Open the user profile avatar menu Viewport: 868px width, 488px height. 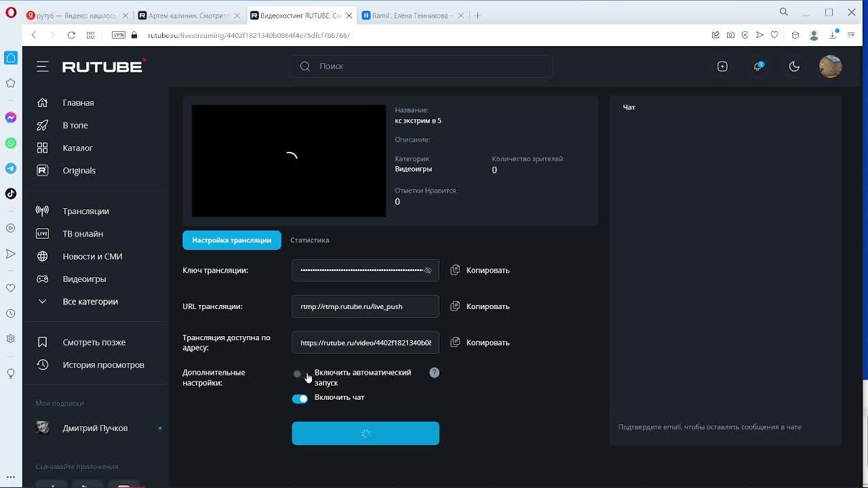(830, 66)
